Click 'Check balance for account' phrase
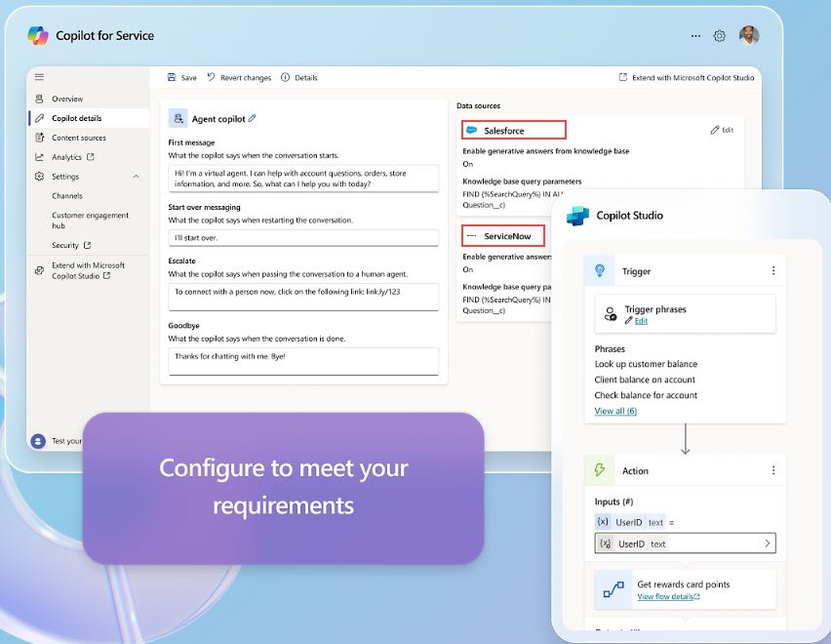 coord(646,395)
